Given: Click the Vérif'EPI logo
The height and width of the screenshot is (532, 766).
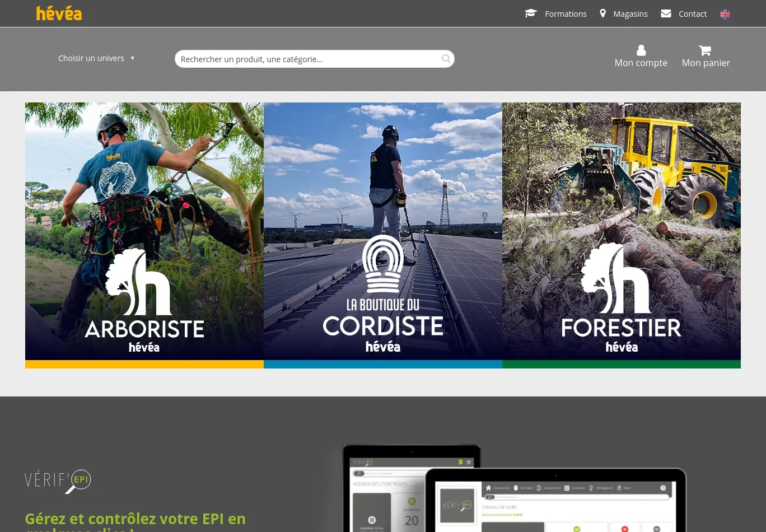Looking at the screenshot, I should tap(58, 482).
